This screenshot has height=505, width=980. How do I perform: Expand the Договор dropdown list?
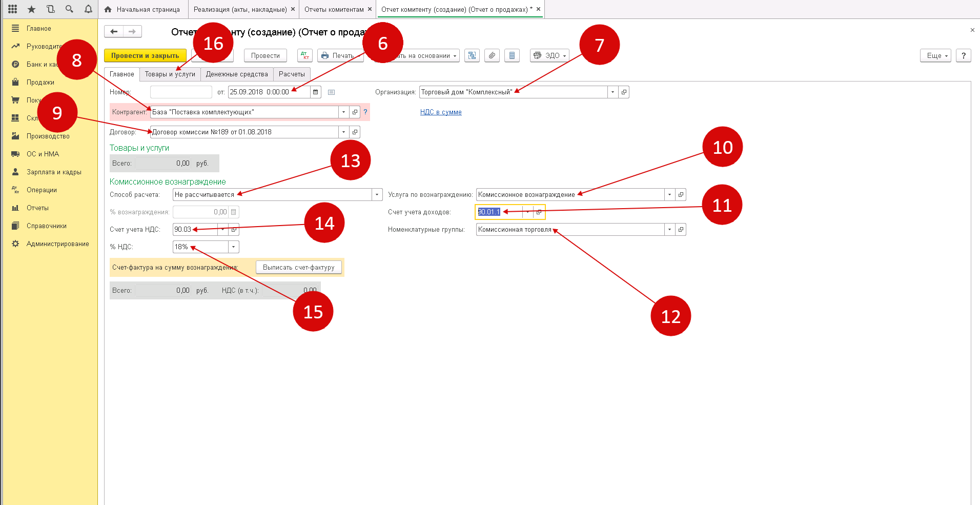pyautogui.click(x=343, y=132)
